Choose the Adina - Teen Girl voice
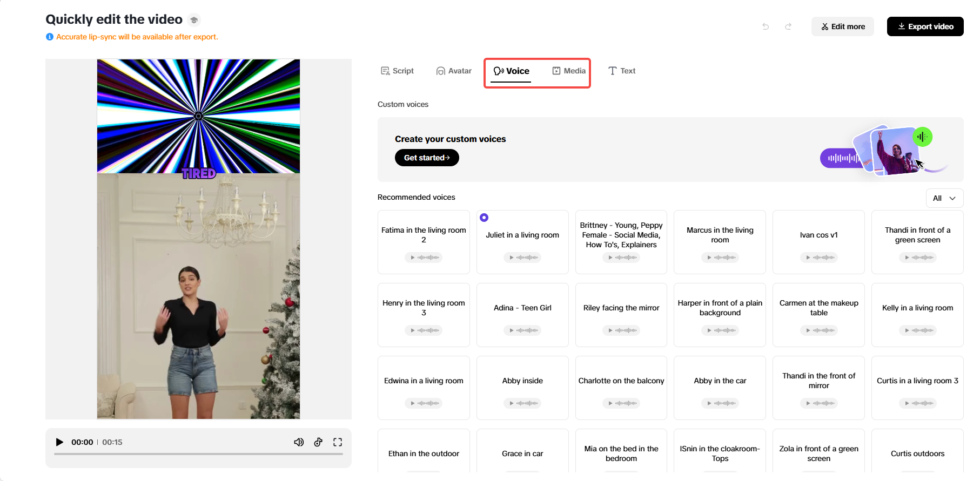This screenshot has height=481, width=980. pyautogui.click(x=522, y=315)
